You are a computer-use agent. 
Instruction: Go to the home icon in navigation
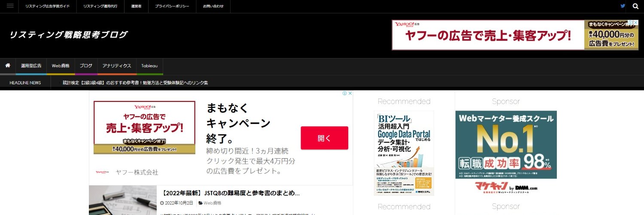(8, 66)
